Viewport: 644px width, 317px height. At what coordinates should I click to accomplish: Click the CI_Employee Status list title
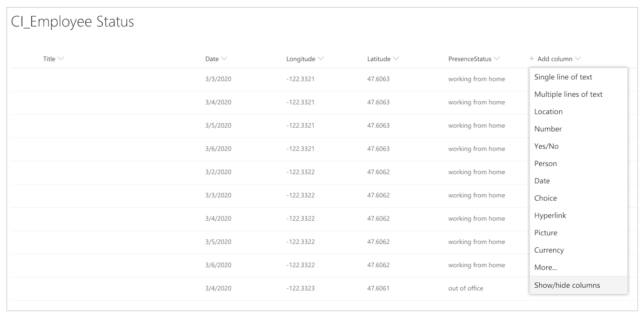pyautogui.click(x=72, y=22)
